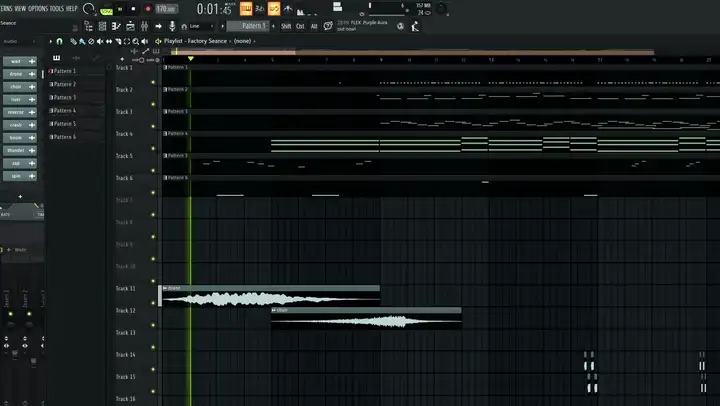Click the running figure icon in toolbar

pos(415,26)
